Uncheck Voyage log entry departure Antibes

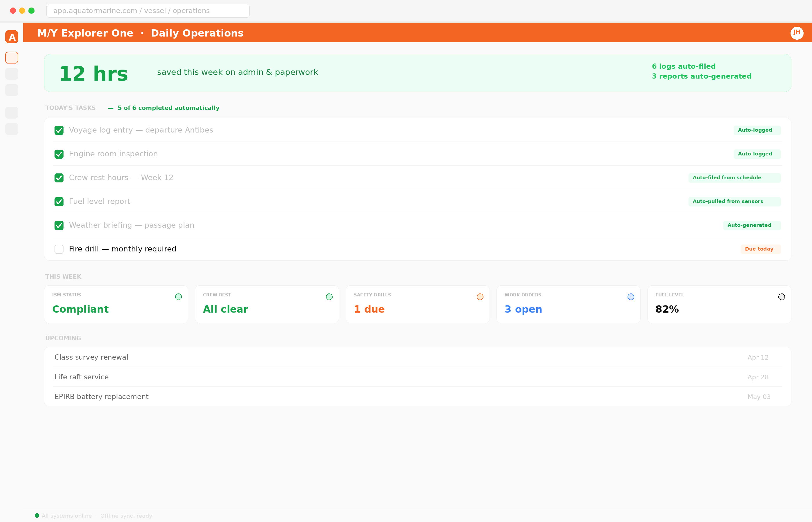[x=59, y=130]
